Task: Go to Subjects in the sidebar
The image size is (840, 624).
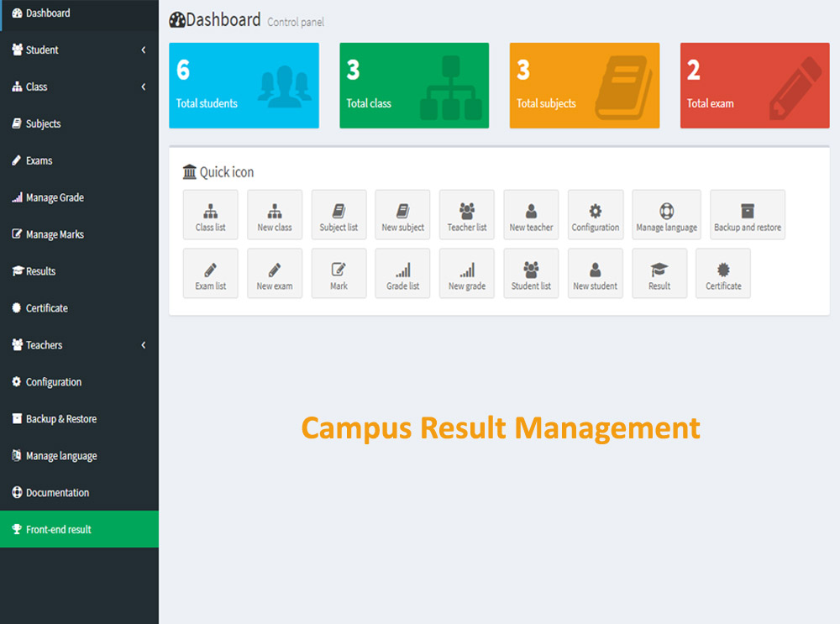Action: (79, 123)
